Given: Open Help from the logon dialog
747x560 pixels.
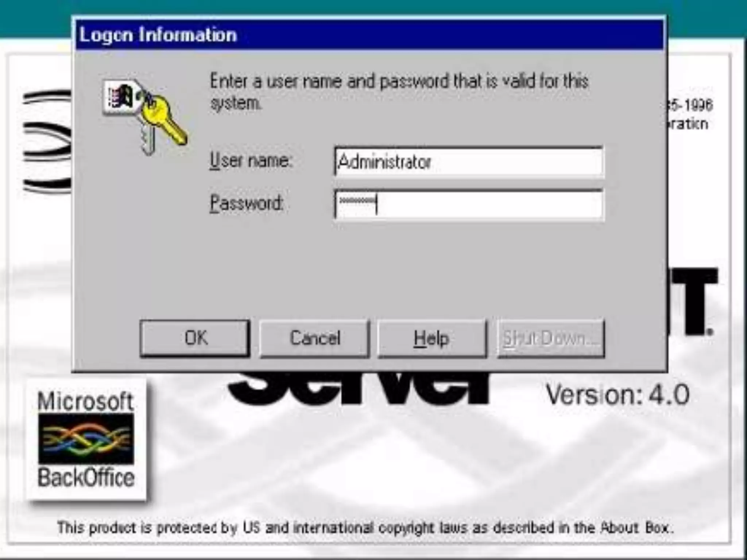Looking at the screenshot, I should [432, 338].
